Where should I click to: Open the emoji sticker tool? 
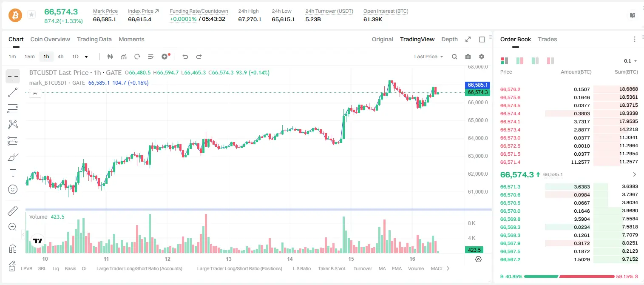pos(13,189)
